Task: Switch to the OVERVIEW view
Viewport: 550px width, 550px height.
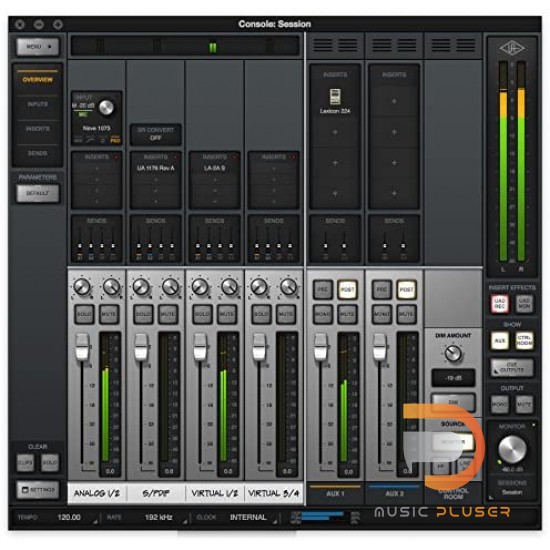Action: (x=38, y=80)
